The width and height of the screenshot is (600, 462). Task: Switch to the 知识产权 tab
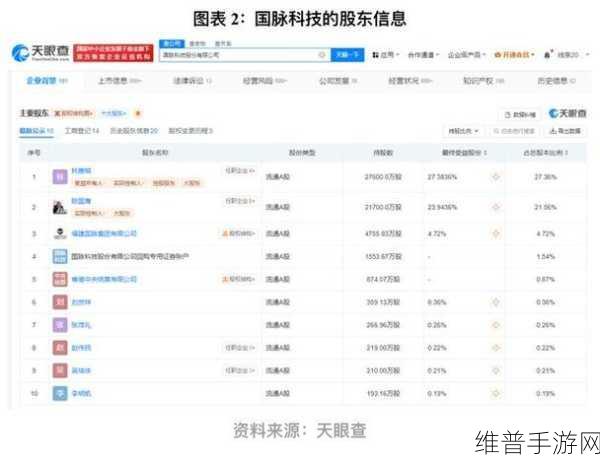click(x=483, y=80)
